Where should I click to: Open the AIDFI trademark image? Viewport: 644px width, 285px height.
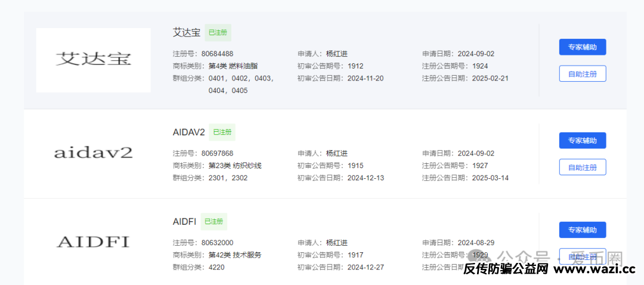click(x=93, y=241)
